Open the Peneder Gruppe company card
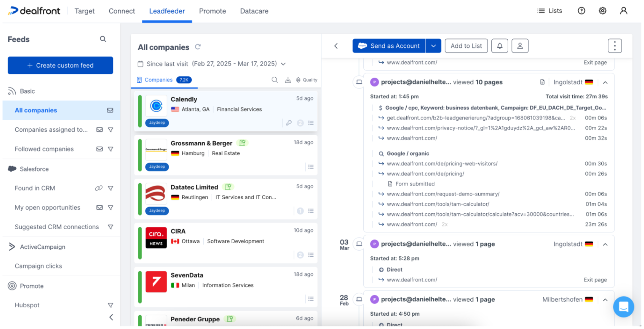Image resolution: width=644 pixels, height=329 pixels. pyautogui.click(x=226, y=319)
